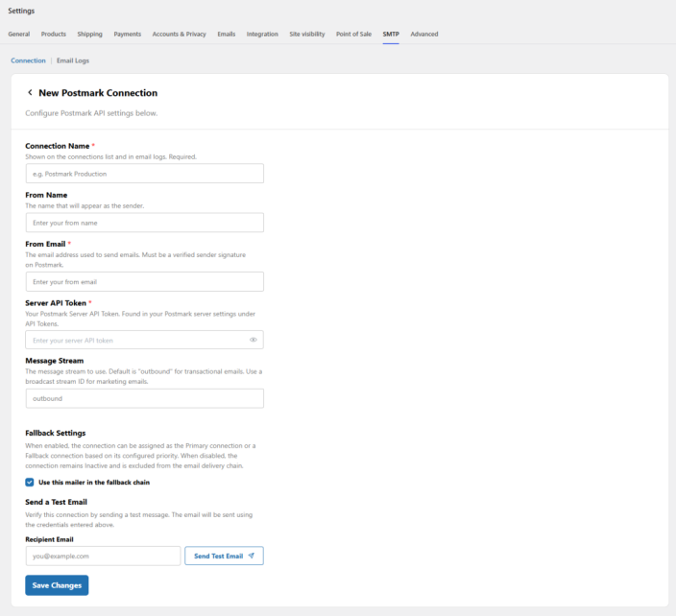Toggle token visibility eye icon

coord(253,340)
